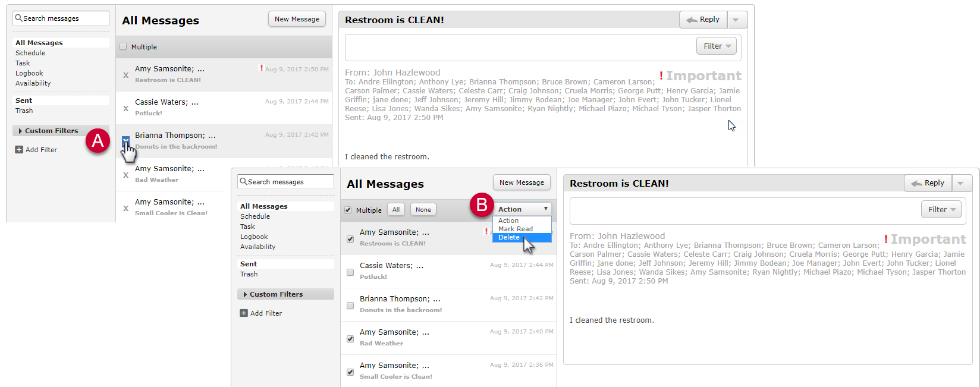This screenshot has width=980, height=387.
Task: Click the magnifier icon in the background window search box
Action: pyautogui.click(x=18, y=18)
